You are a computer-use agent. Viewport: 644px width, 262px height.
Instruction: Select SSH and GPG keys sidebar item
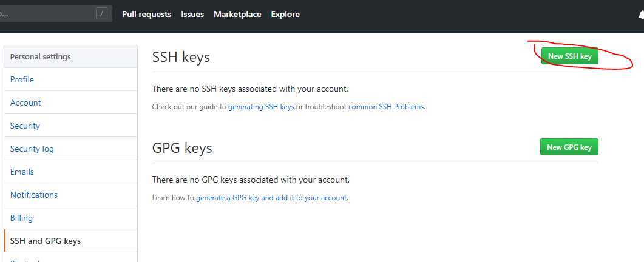(x=70, y=240)
